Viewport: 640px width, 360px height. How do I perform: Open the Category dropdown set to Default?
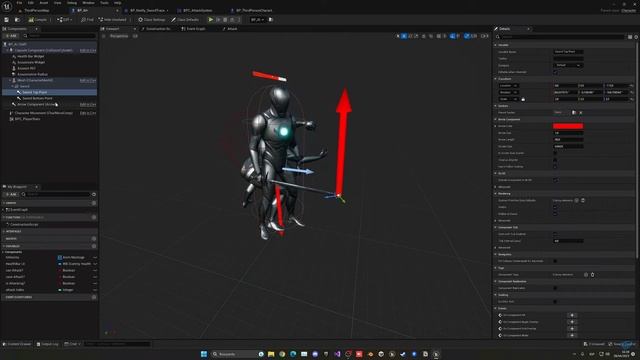pos(568,65)
